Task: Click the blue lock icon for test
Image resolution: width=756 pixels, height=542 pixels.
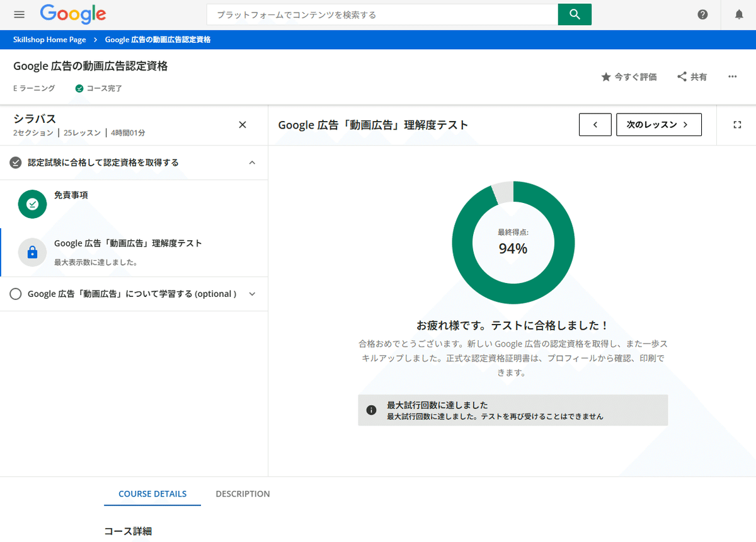Action: [33, 252]
